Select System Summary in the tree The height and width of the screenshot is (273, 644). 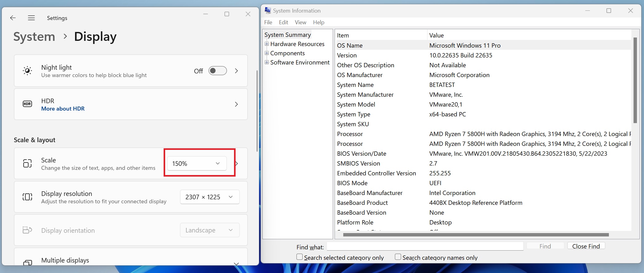[x=288, y=35]
